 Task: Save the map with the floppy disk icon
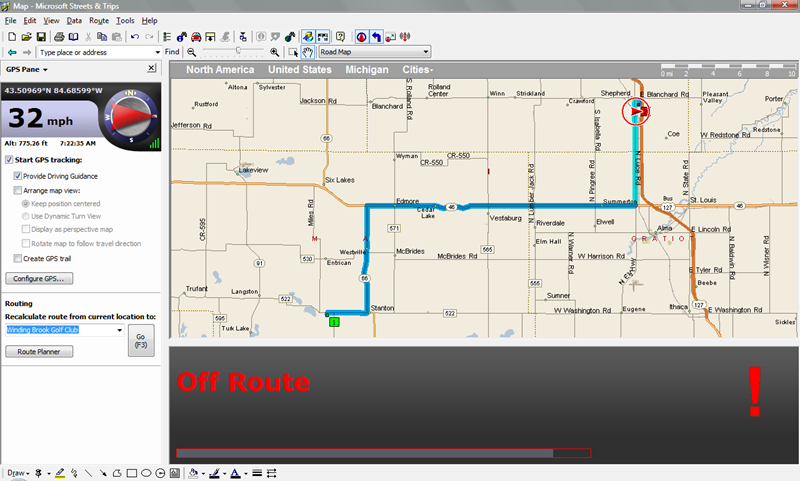click(41, 37)
